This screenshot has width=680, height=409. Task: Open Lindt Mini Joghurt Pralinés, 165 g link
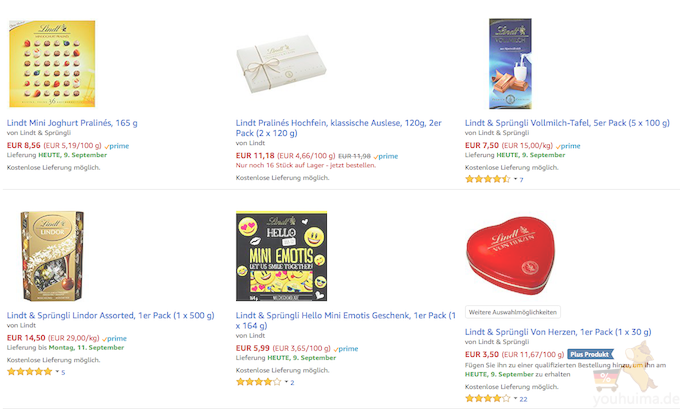coord(72,123)
